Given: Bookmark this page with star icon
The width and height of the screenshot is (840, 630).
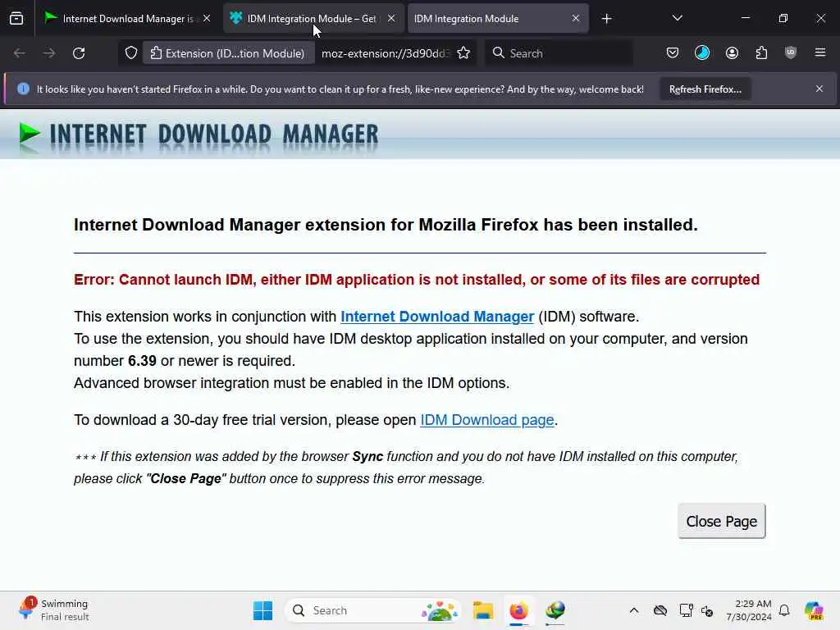Looking at the screenshot, I should click(464, 53).
